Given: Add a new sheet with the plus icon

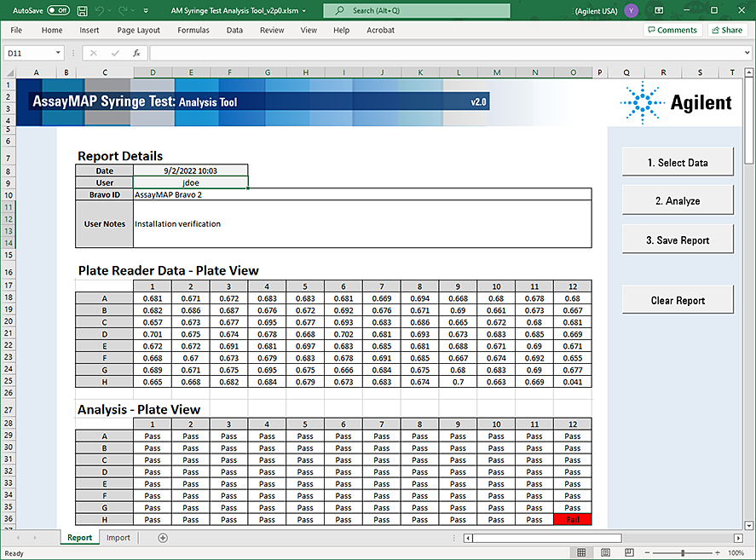Looking at the screenshot, I should click(163, 538).
